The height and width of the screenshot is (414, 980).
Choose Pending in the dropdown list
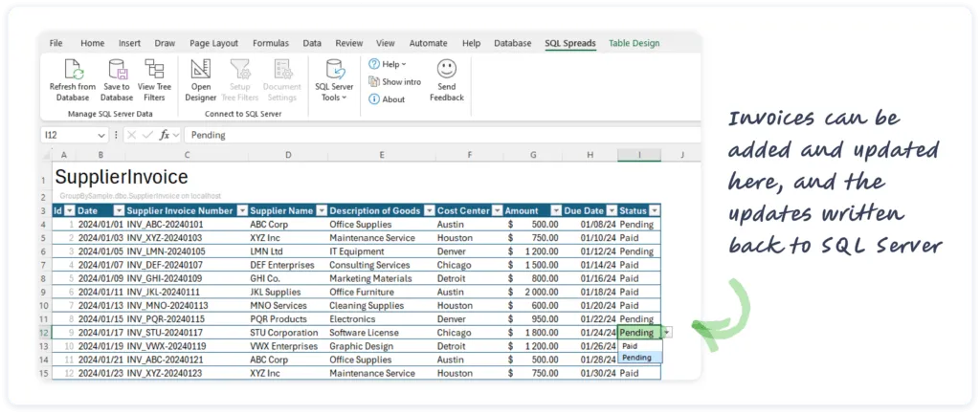636,358
